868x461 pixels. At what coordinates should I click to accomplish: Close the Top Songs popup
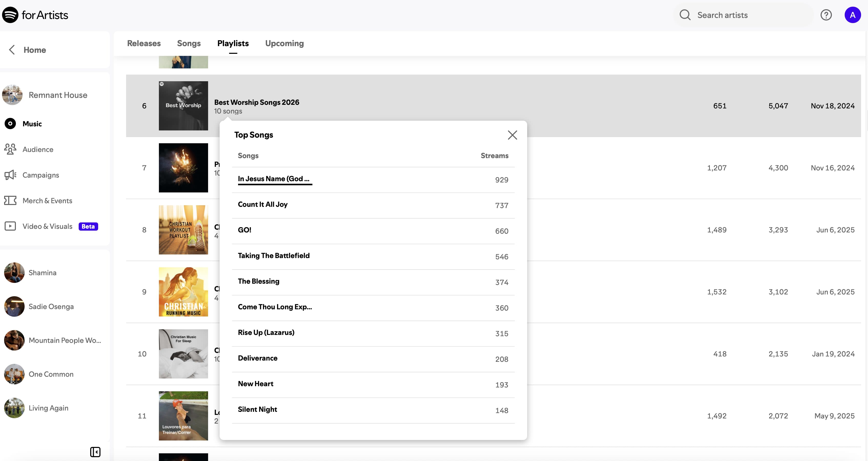click(512, 135)
